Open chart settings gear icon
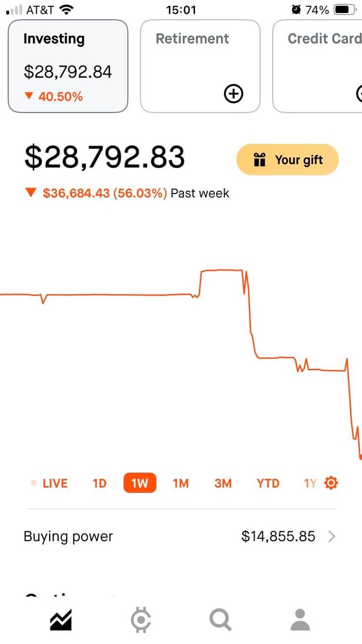362x644 pixels. click(x=331, y=483)
